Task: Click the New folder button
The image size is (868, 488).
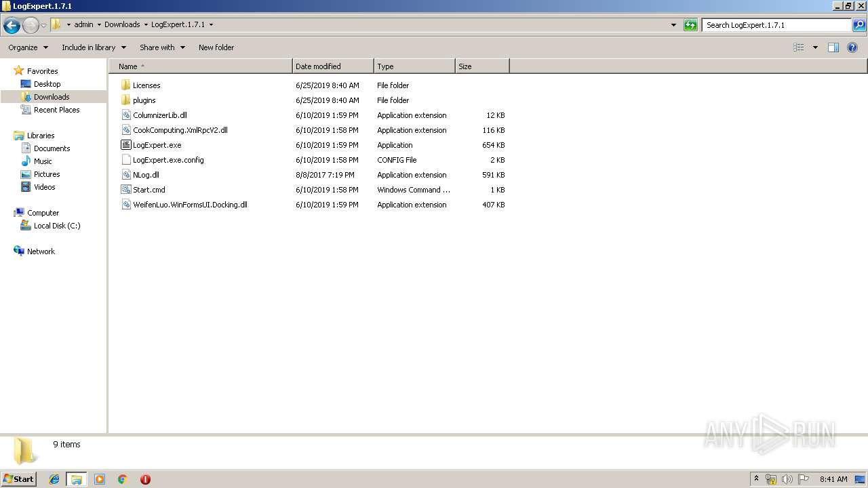Action: pyautogui.click(x=216, y=47)
